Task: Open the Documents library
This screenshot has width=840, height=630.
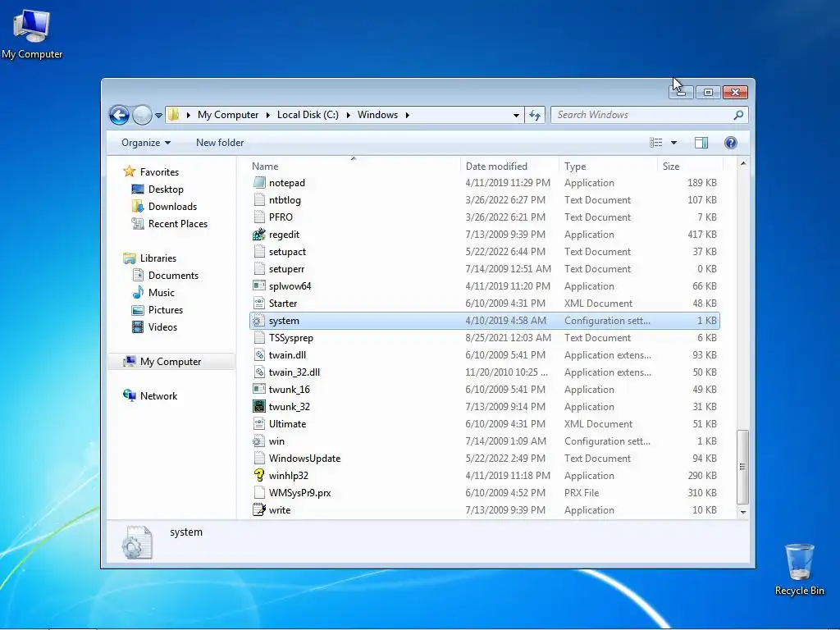Action: coord(173,276)
